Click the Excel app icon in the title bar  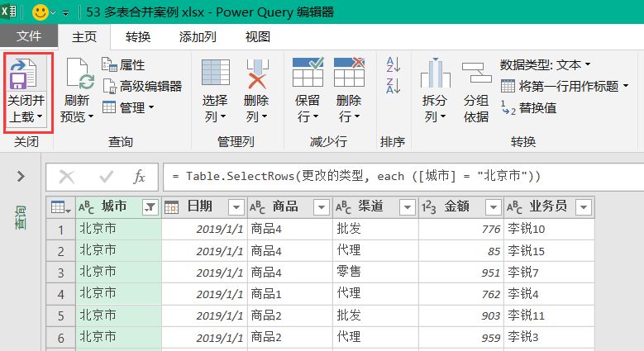[x=8, y=11]
